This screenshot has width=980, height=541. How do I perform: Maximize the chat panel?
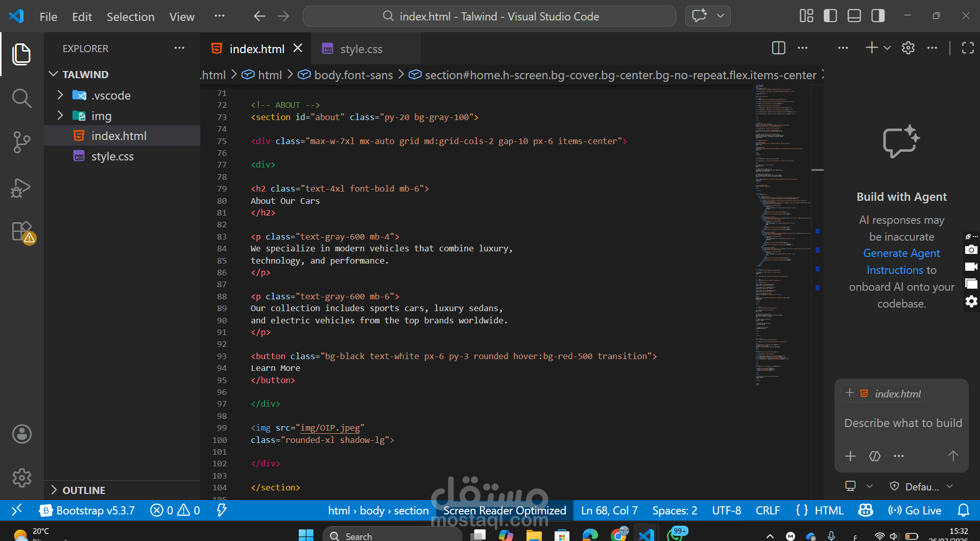pos(968,48)
